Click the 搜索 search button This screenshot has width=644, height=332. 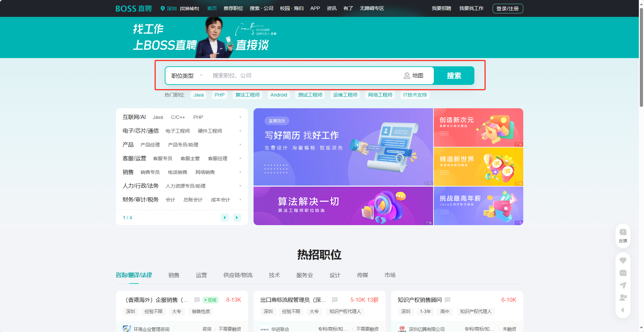click(454, 76)
